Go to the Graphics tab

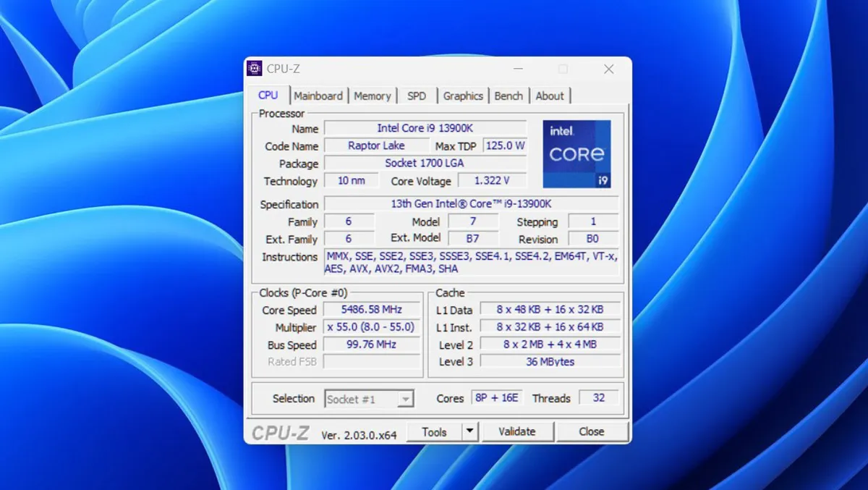463,96
